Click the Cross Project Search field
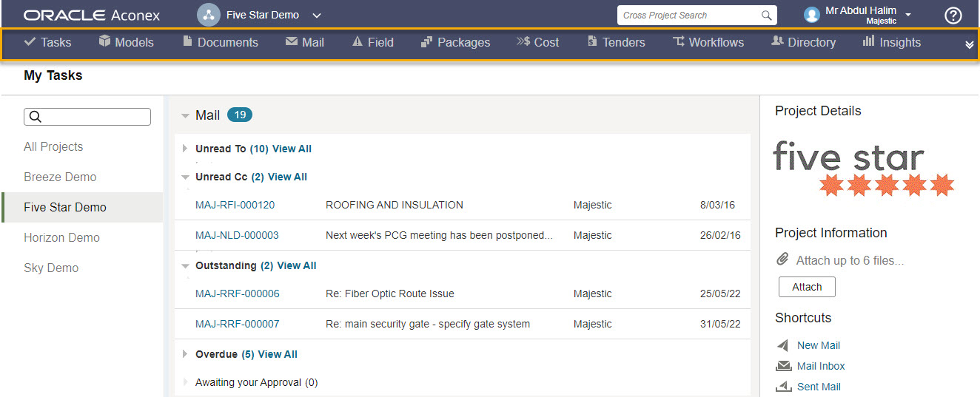This screenshot has height=397, width=980. pos(697,15)
